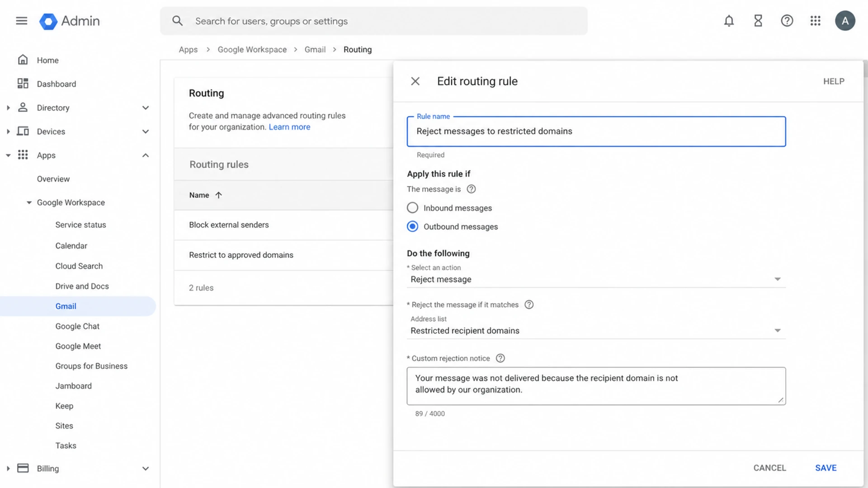Open the notifications bell
The width and height of the screenshot is (868, 488).
729,21
